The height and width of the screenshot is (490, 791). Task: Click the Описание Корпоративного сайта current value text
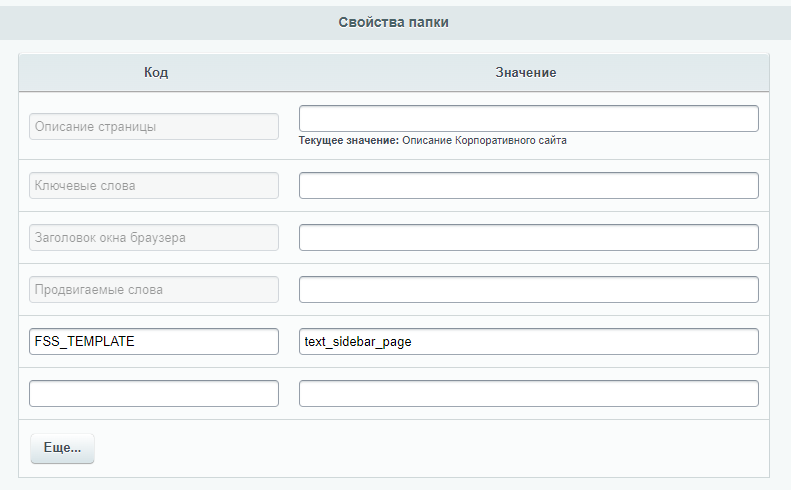tap(484, 140)
